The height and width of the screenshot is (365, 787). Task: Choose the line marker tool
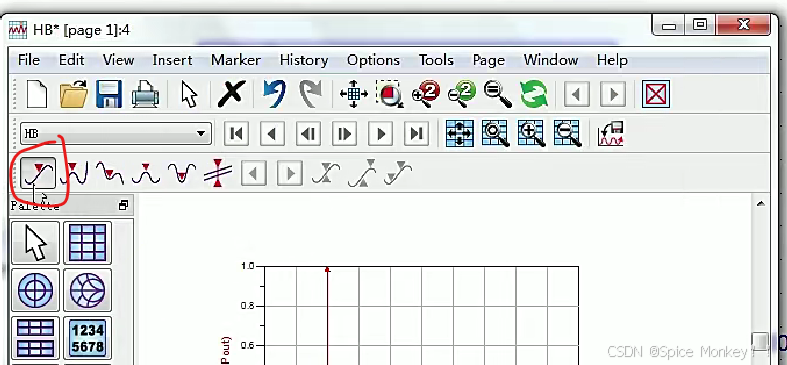pos(218,173)
